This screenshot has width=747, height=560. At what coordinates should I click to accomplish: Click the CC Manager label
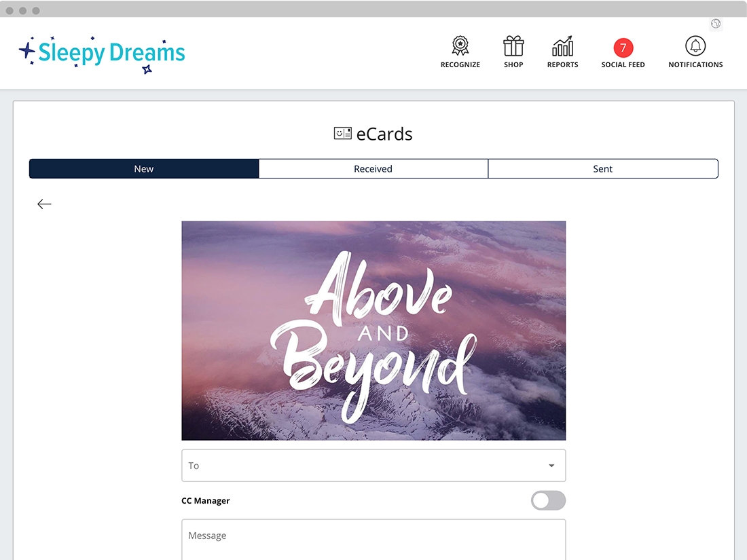[x=205, y=500]
